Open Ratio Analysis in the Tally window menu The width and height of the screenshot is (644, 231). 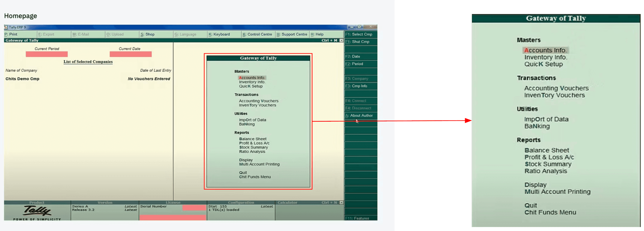(x=252, y=152)
